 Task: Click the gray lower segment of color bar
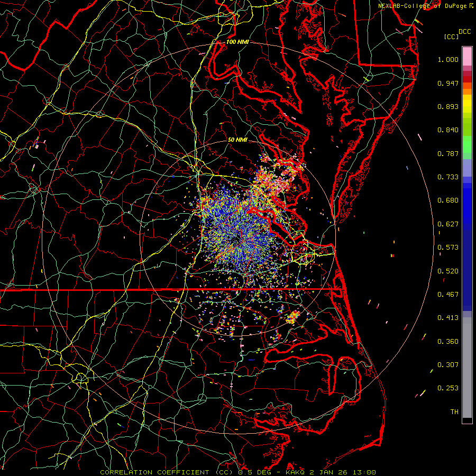click(467, 368)
